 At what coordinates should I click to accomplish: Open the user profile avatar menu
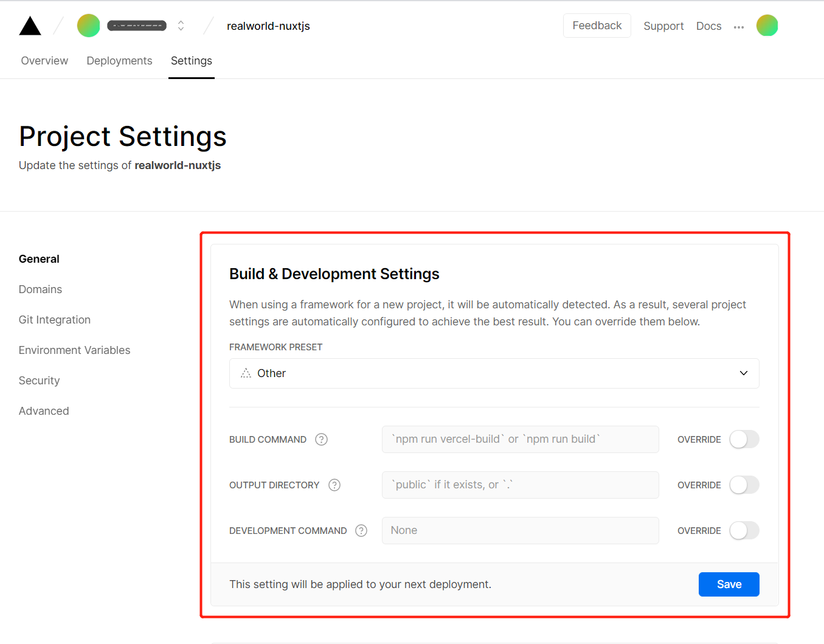tap(767, 26)
